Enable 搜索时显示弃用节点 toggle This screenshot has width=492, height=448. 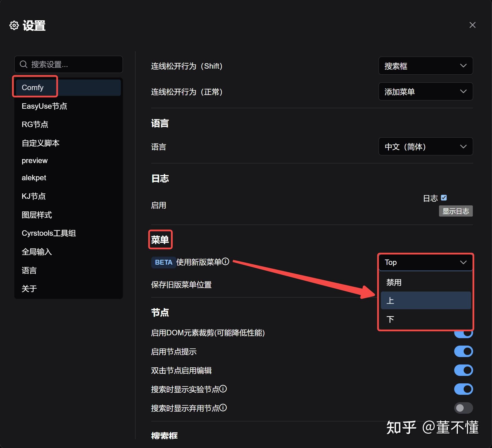(463, 408)
